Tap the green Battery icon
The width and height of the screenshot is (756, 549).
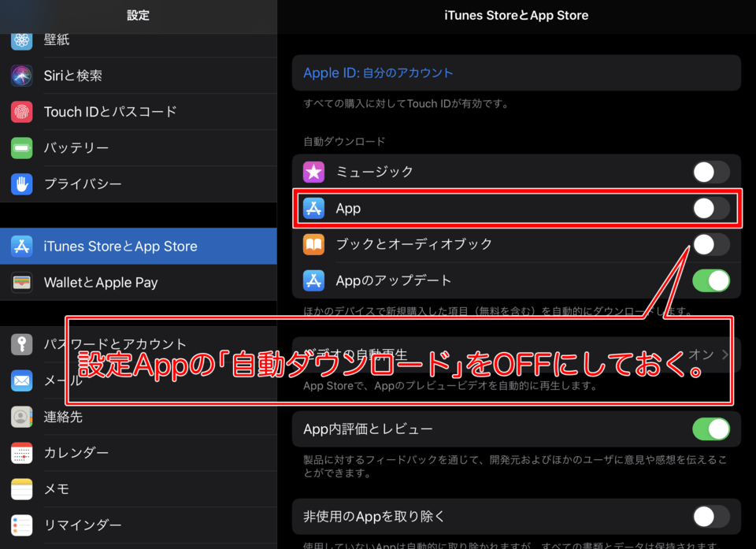tap(22, 148)
